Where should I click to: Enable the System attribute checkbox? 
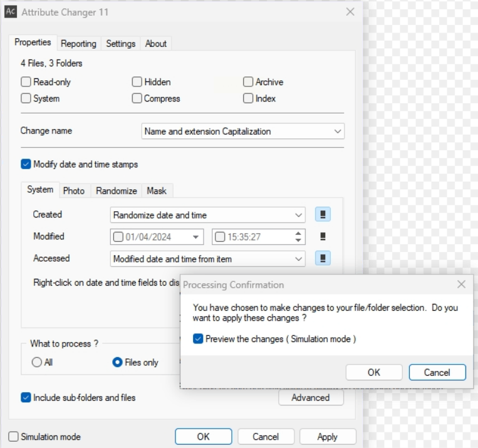26,98
